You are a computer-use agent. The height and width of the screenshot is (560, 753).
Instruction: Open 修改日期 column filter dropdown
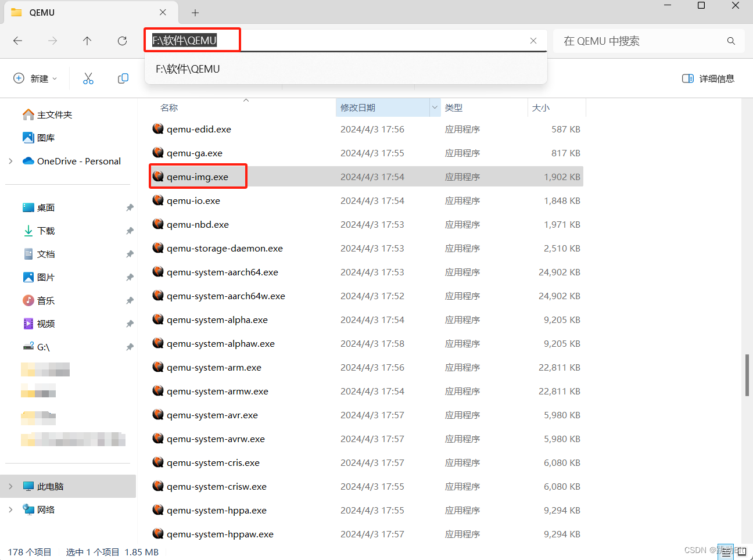point(435,108)
